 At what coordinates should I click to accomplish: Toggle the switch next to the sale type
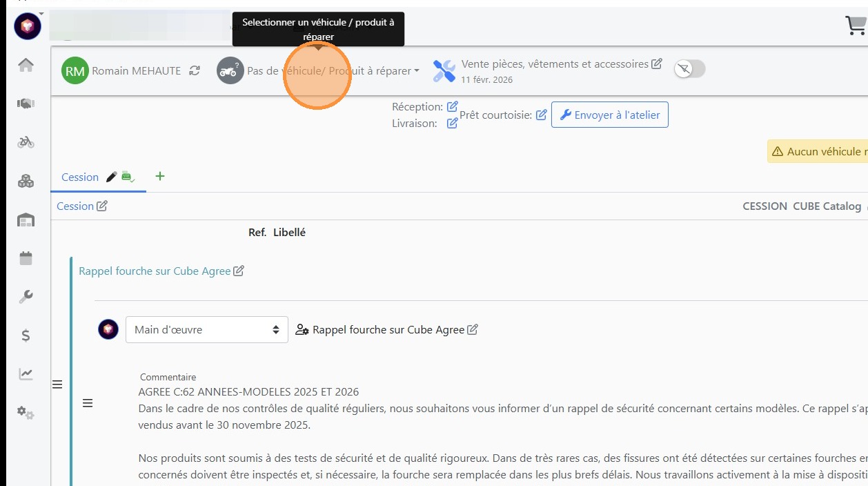[x=689, y=68]
